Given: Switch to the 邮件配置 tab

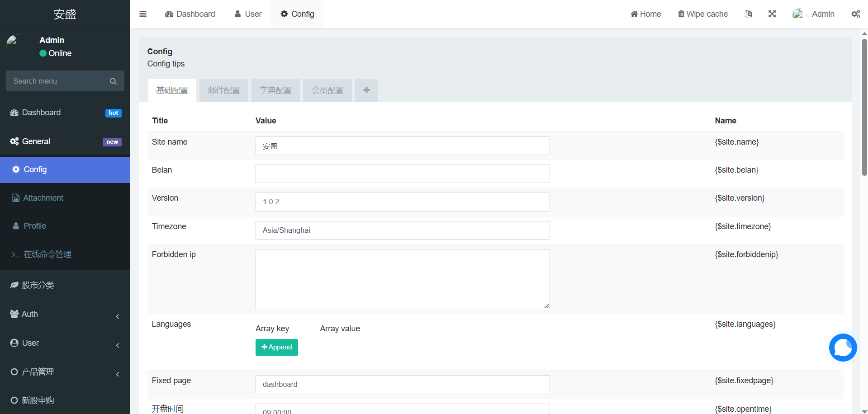Looking at the screenshot, I should point(224,90).
